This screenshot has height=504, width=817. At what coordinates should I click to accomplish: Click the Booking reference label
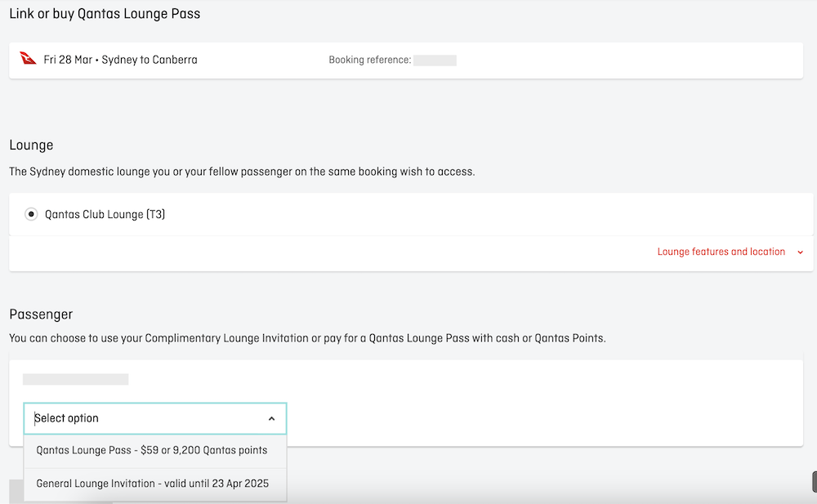370,60
